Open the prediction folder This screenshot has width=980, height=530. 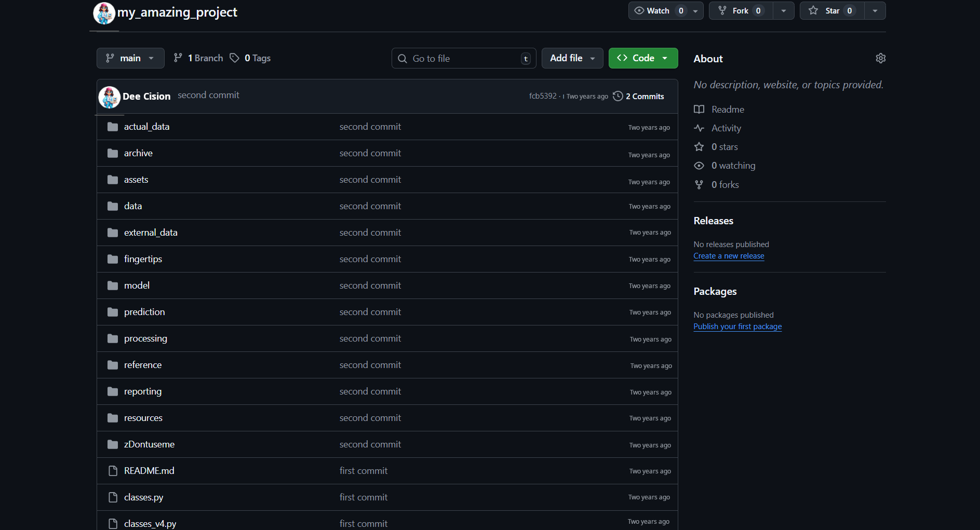tap(144, 311)
